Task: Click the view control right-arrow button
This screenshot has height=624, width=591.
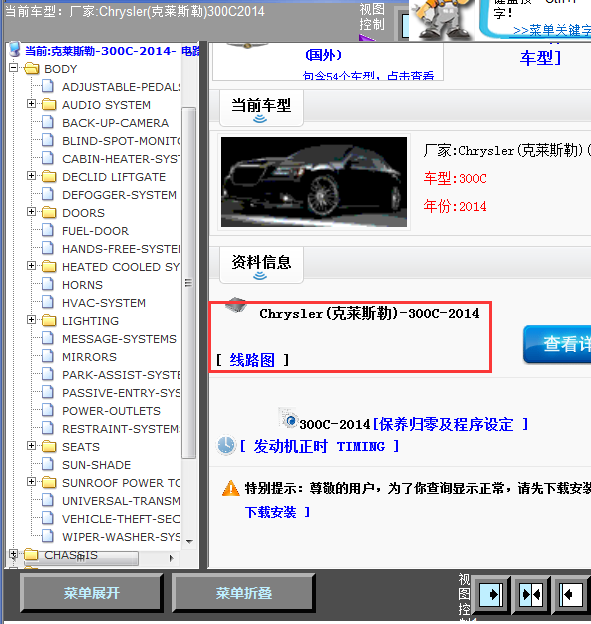Action: click(491, 594)
